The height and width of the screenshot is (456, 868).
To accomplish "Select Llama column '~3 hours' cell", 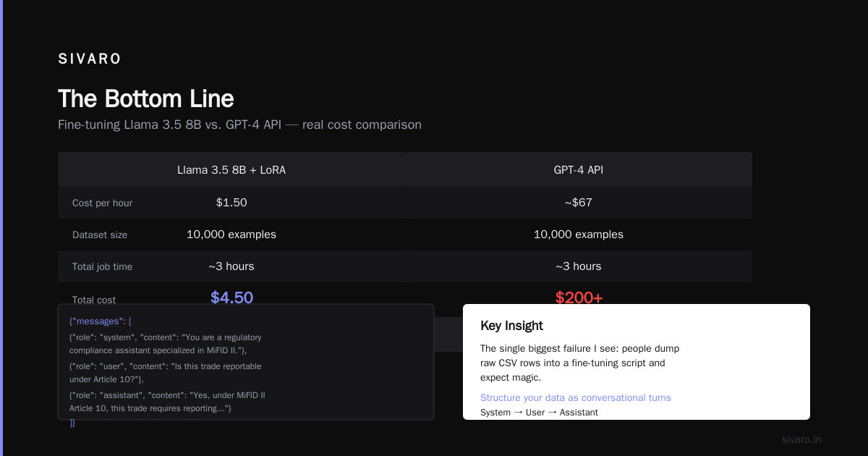I will click(231, 266).
